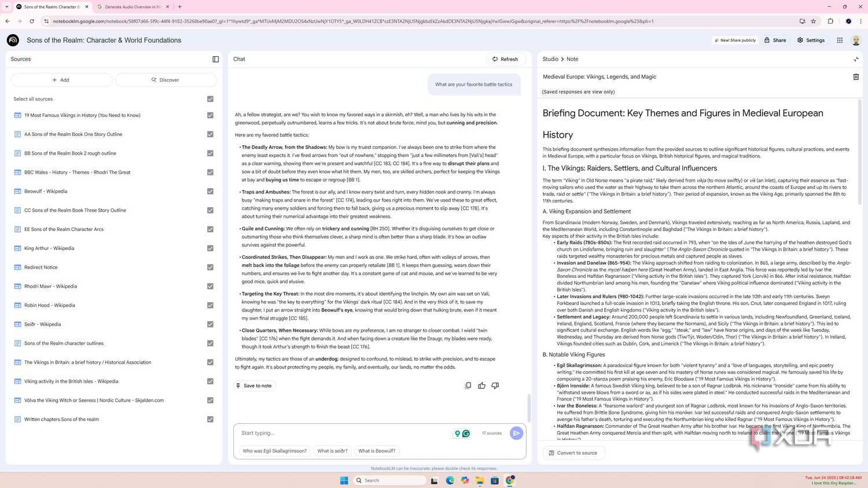The height and width of the screenshot is (488, 868).
Task: Open the Google apps grid
Action: tap(840, 40)
